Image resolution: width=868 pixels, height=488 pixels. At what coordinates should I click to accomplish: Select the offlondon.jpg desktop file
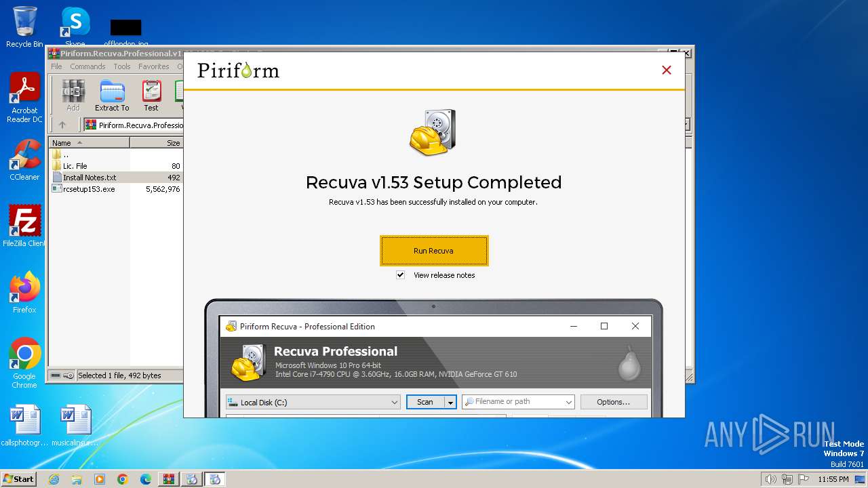pos(126,33)
